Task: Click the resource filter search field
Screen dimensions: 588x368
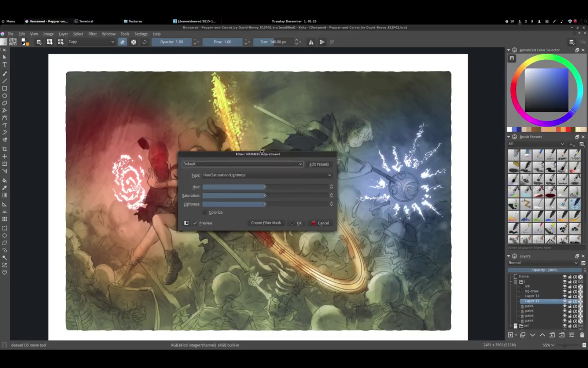Action: (x=546, y=248)
